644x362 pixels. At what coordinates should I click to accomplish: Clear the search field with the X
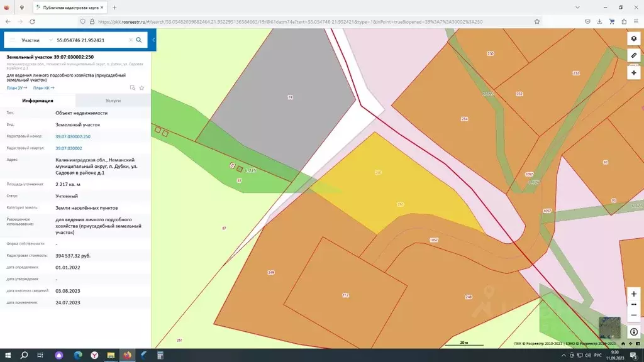coord(131,40)
